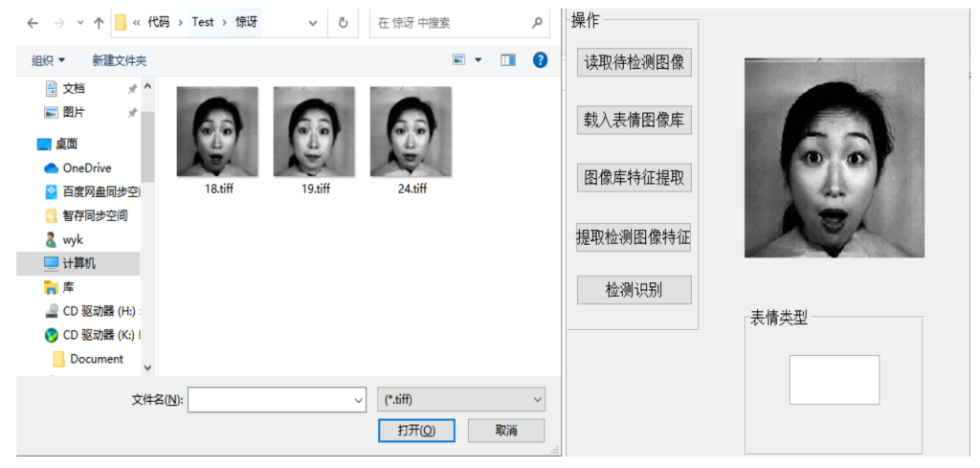Expand the 文件名 combo dropdown arrow

pos(359,400)
